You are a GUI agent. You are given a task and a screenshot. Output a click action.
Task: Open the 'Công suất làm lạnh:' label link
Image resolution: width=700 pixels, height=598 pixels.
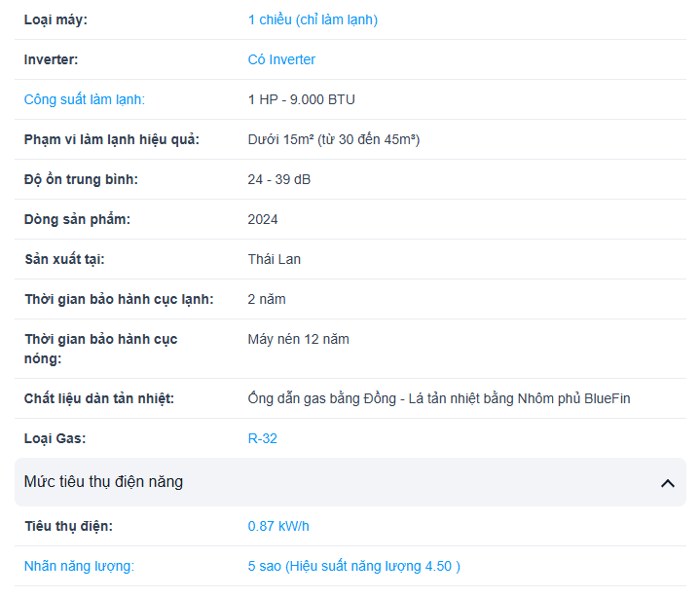pyautogui.click(x=85, y=99)
